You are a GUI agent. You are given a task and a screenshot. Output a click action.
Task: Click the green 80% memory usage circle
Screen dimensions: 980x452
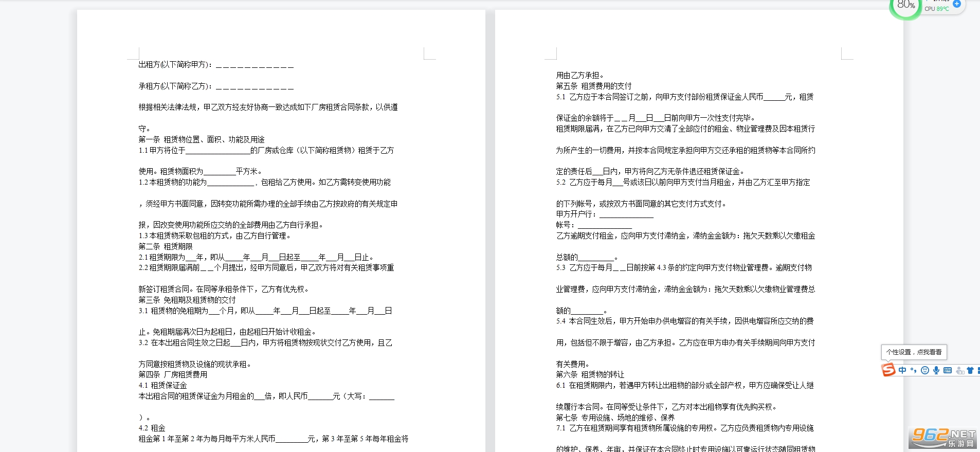click(x=906, y=6)
